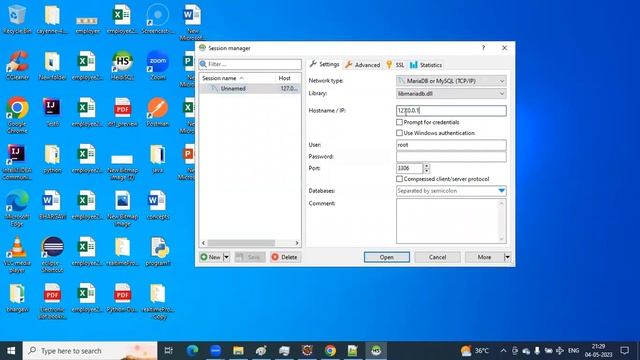Screen dimensions: 640x360
Task: Enable Prompt for credentials
Action: point(399,122)
